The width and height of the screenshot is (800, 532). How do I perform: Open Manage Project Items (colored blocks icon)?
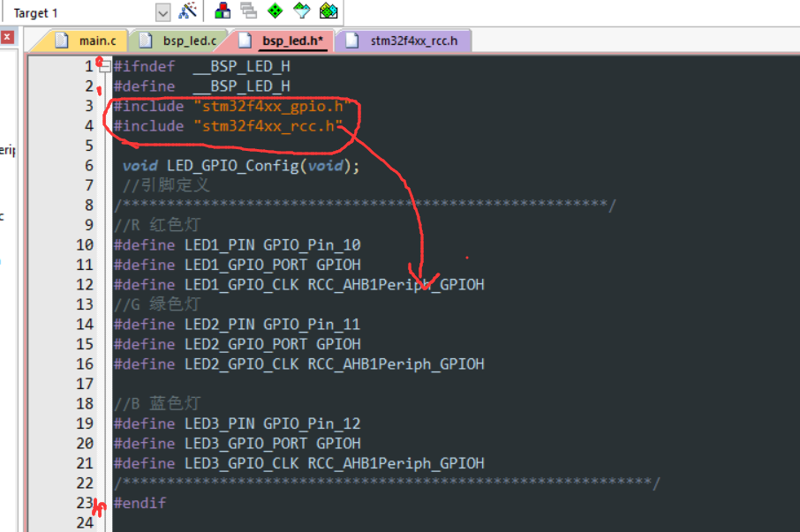223,11
